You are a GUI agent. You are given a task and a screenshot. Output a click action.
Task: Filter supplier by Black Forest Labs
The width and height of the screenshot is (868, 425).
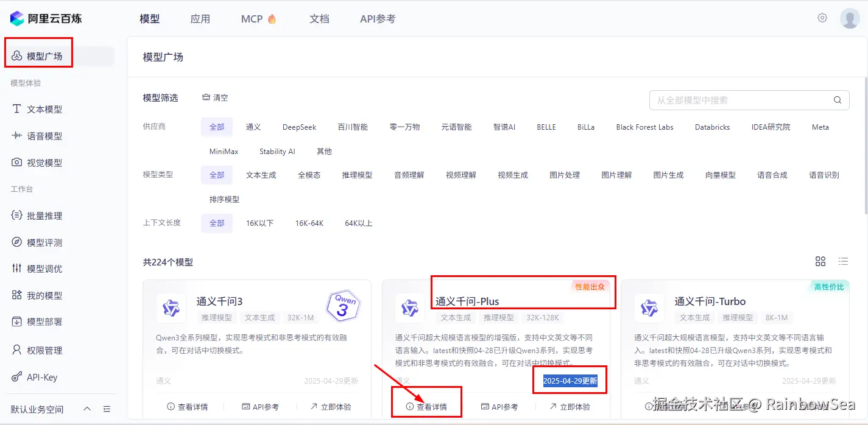[x=644, y=127]
